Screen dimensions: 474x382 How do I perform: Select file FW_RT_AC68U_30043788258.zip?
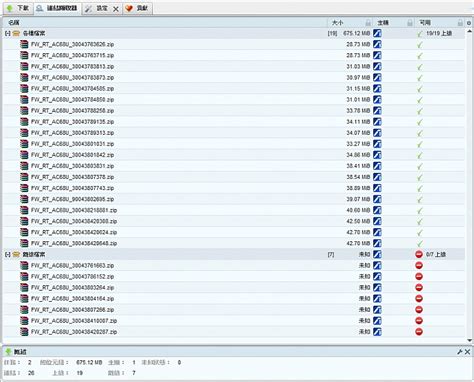(73, 111)
